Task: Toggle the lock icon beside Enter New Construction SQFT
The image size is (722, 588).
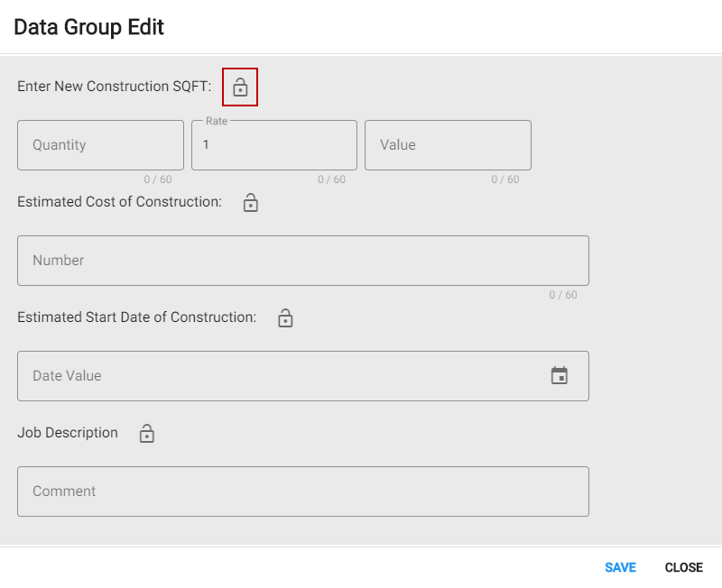Action: 240,87
